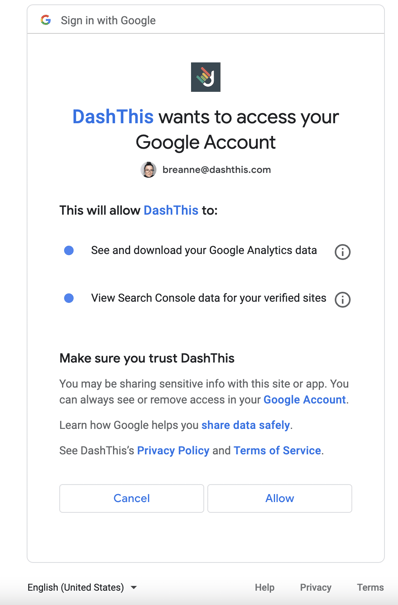Click the DashThis app logo icon
This screenshot has height=605, width=398.
(x=206, y=77)
